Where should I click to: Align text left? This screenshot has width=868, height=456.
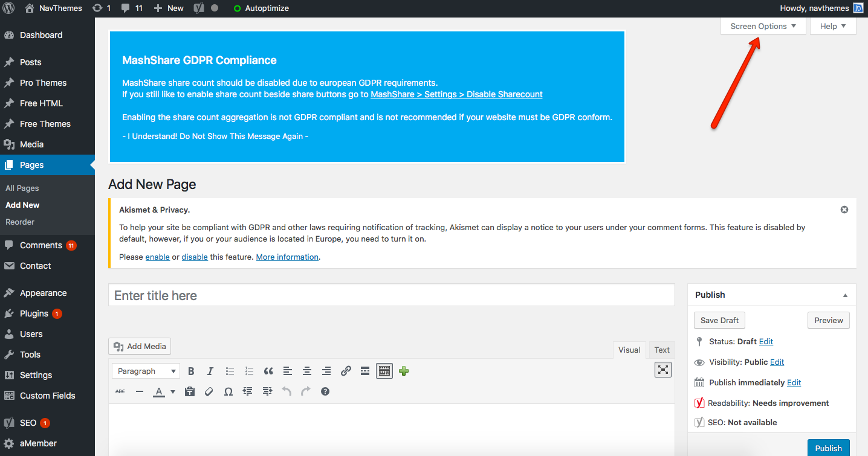tap(288, 371)
